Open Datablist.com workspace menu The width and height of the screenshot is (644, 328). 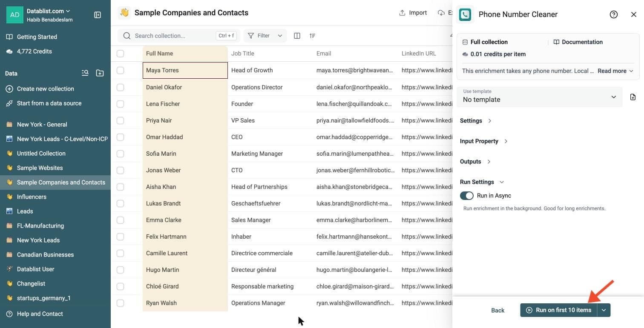coord(49,11)
